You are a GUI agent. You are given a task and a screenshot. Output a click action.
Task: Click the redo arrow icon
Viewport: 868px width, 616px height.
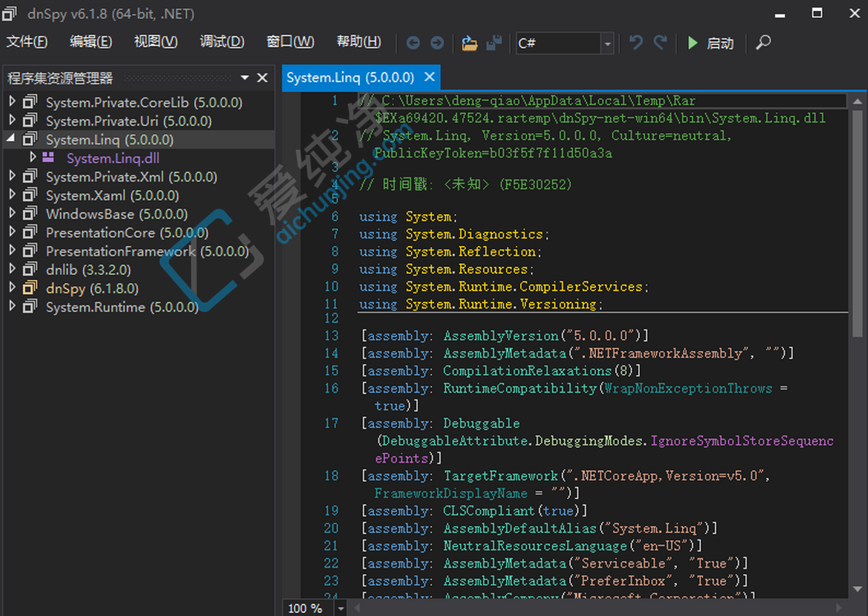[x=660, y=43]
